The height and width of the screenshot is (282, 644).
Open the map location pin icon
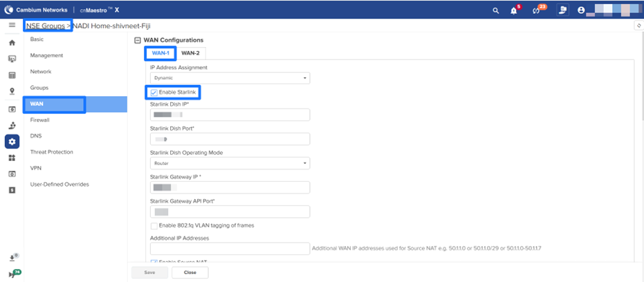[x=12, y=91]
